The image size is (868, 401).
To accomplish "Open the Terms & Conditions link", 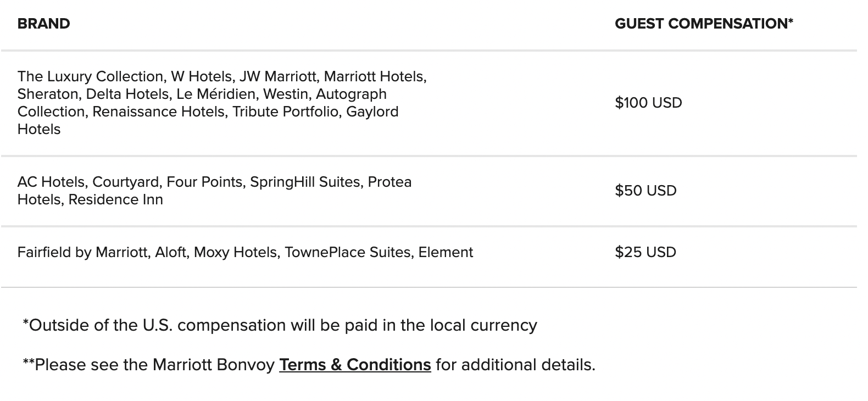I will (x=355, y=365).
